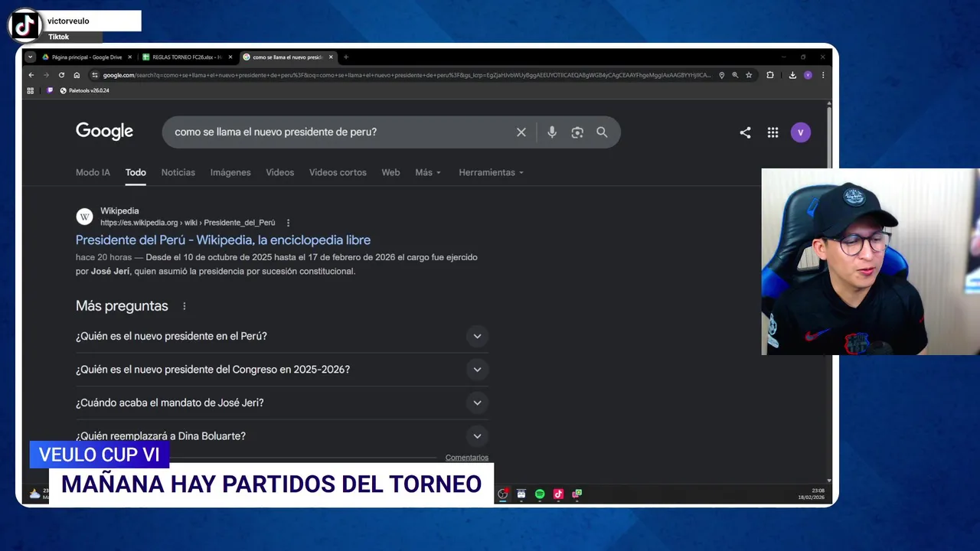Image resolution: width=980 pixels, height=551 pixels.
Task: Expand '¿Cuándo acaba el mandato de José Jerí?'
Action: point(282,403)
